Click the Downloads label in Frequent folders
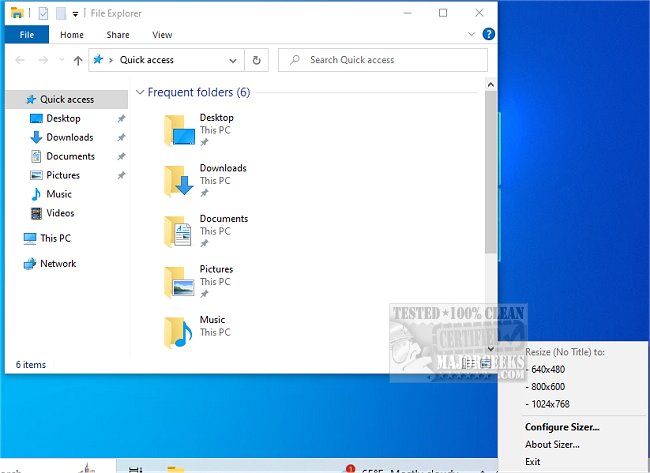The image size is (650, 473). [x=223, y=168]
